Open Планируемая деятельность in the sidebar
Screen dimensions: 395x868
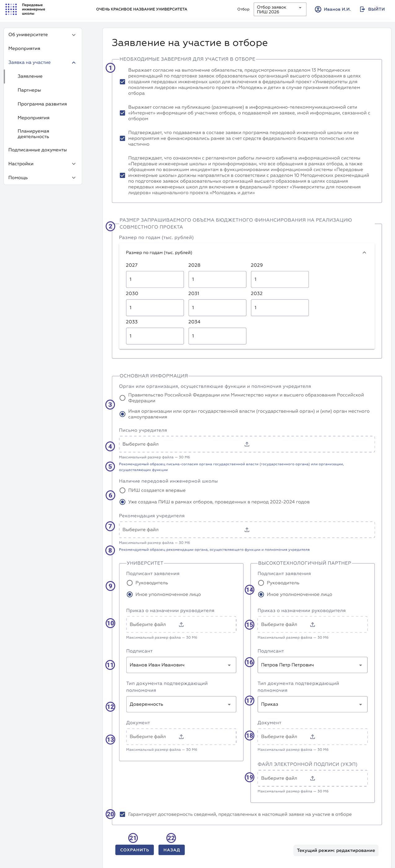point(33,134)
